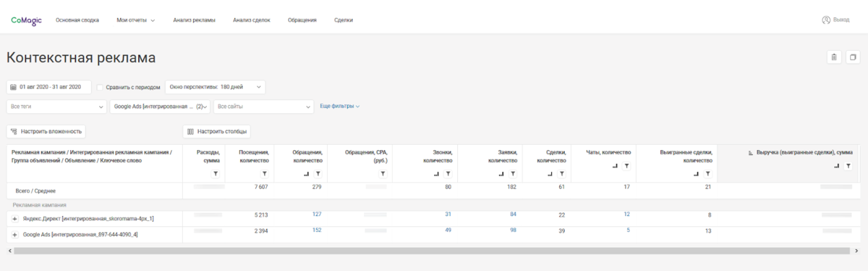Open Окно перспективы 180 дней dropdown
The height and width of the screenshot is (271, 868).
click(216, 87)
